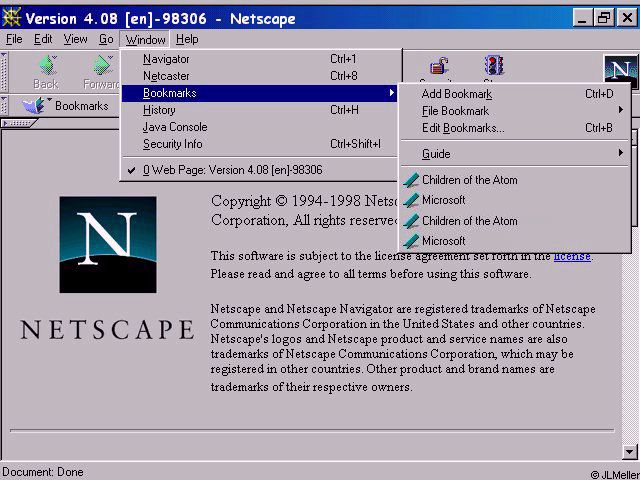Click the large Netscape N logo image
Viewport: 640px width, 480px height.
pos(108,244)
